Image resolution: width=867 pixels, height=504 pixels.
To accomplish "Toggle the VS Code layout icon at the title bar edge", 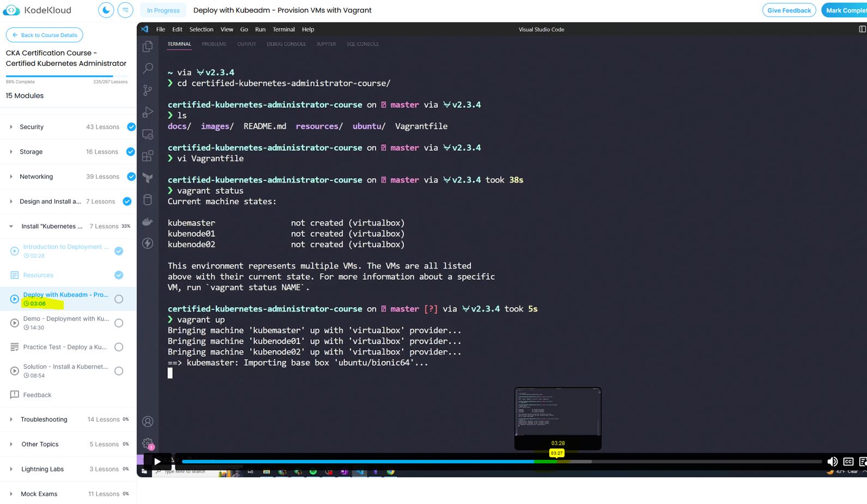I will click(862, 29).
